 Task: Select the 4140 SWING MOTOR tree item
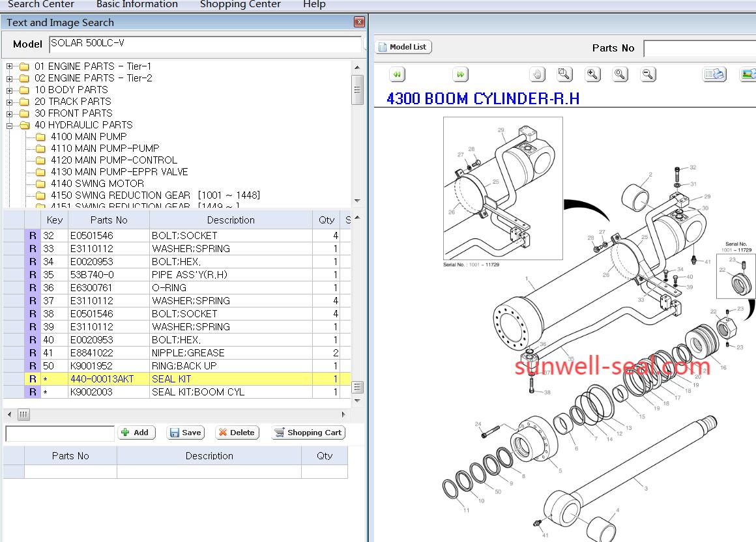pos(97,184)
